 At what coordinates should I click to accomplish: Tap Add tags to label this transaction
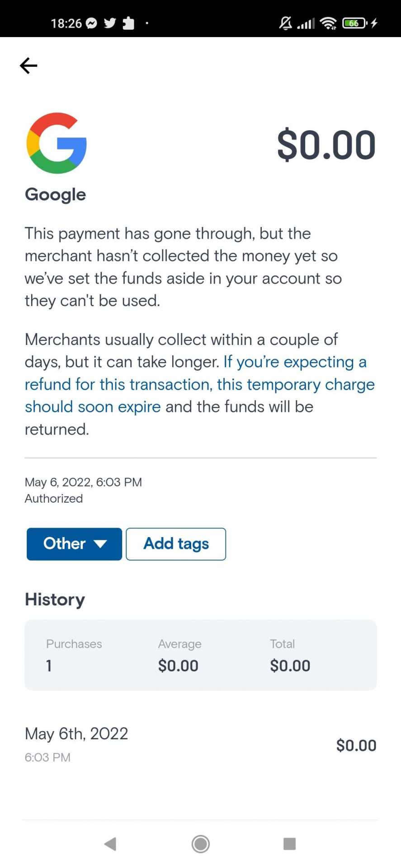(x=175, y=544)
